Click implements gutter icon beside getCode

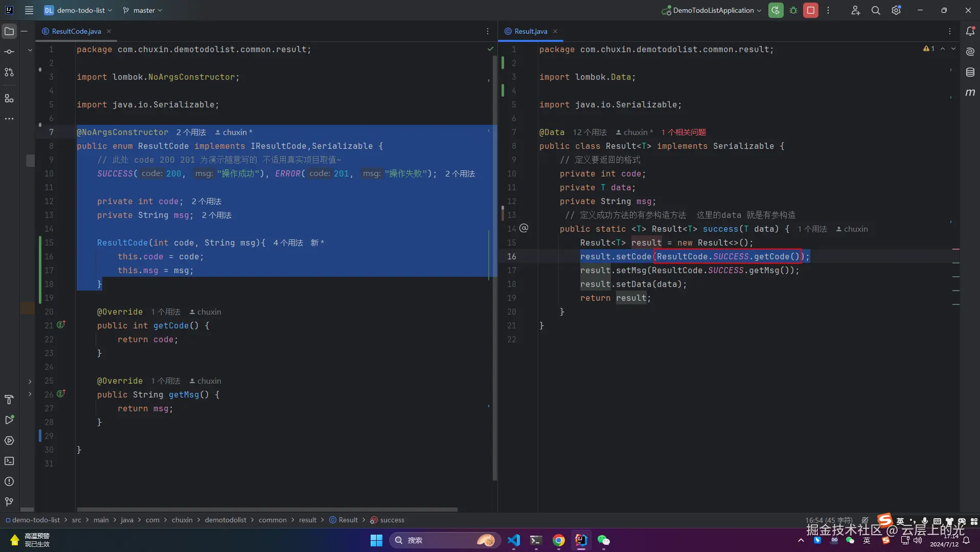click(x=61, y=325)
